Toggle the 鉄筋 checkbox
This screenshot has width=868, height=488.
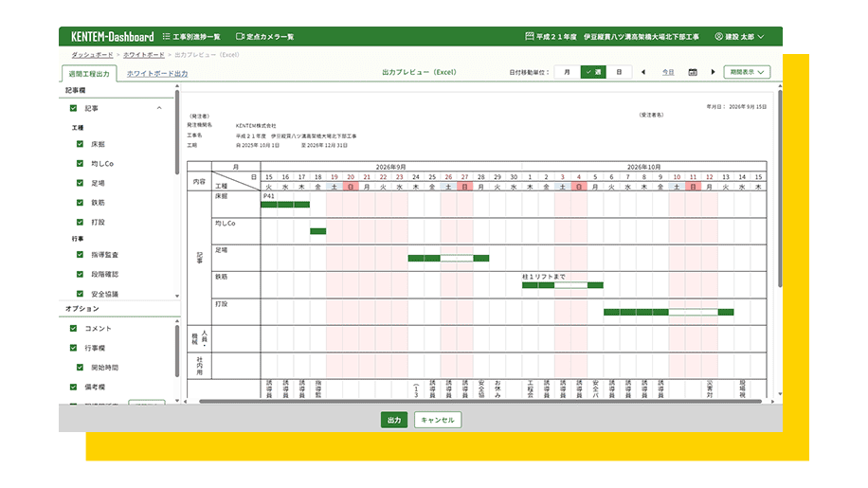click(x=80, y=203)
